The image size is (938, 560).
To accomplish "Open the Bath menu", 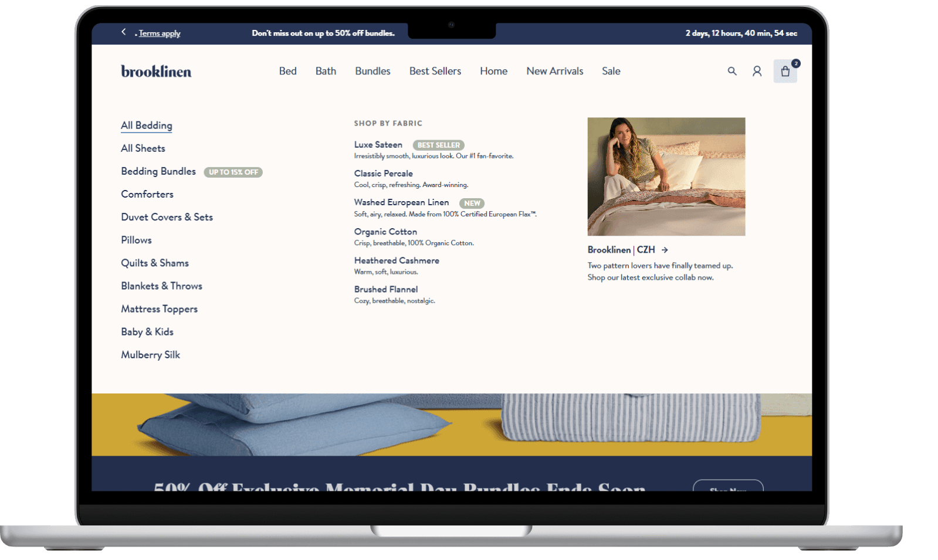I will 326,71.
